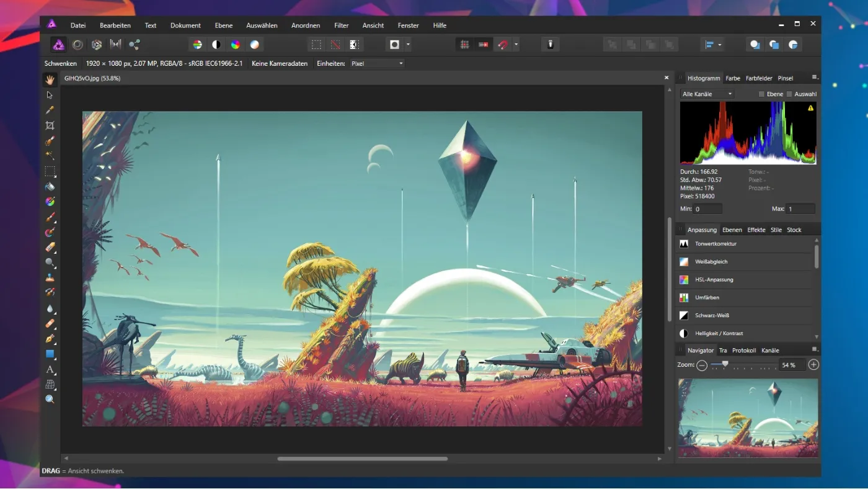
Task: Click the Keine Kameradaten button
Action: point(279,63)
